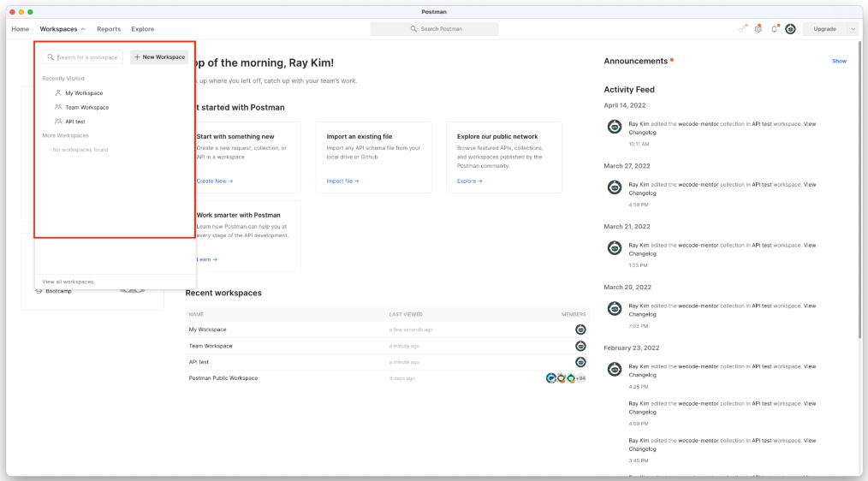Click the MEMBERS column header
The width and height of the screenshot is (868, 481).
click(574, 314)
